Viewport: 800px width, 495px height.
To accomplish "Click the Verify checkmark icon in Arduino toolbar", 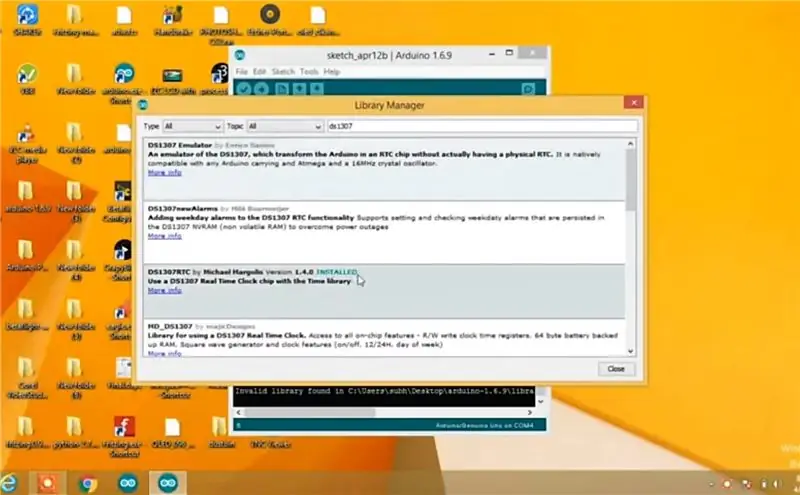I will [x=244, y=89].
